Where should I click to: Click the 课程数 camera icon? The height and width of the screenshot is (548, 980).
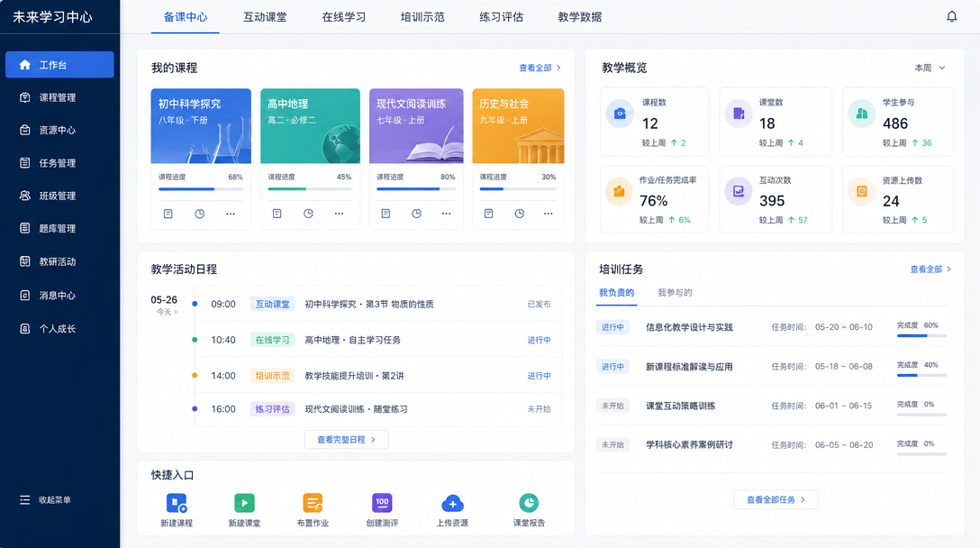(x=620, y=114)
